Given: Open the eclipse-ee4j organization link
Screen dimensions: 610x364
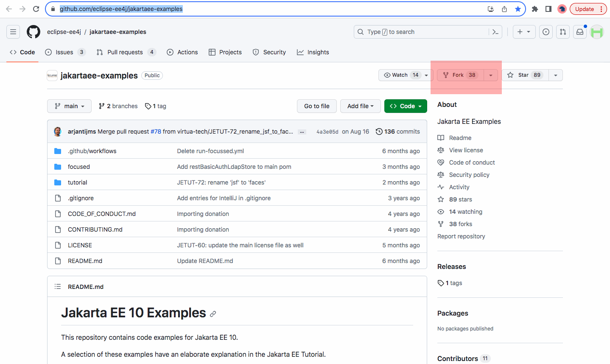Looking at the screenshot, I should tap(64, 32).
